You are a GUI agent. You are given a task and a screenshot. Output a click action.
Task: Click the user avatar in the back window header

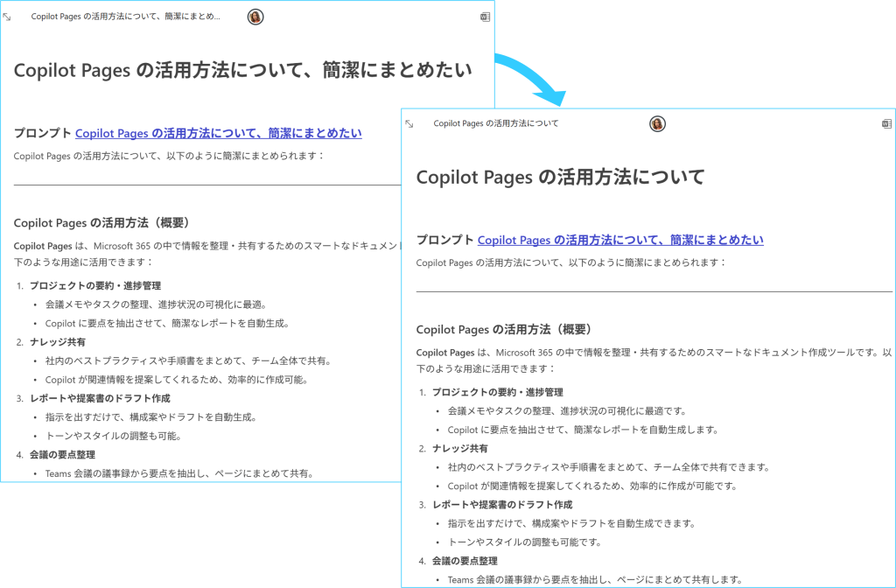click(255, 17)
